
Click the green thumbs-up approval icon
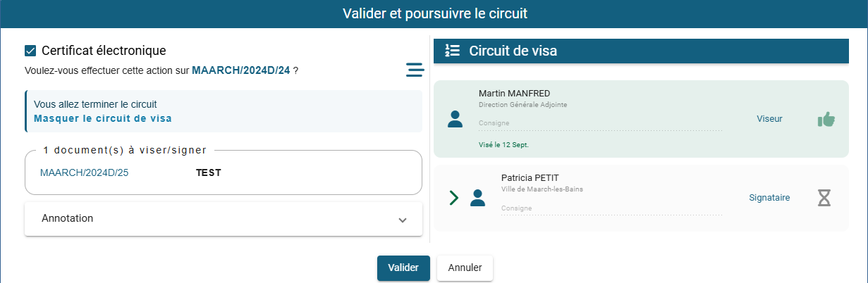point(826,119)
